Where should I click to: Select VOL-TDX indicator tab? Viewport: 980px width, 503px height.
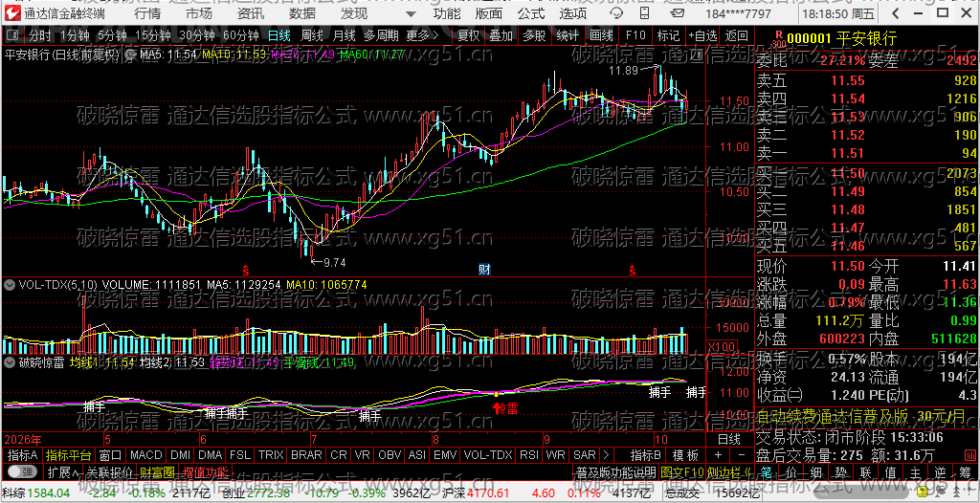point(487,455)
